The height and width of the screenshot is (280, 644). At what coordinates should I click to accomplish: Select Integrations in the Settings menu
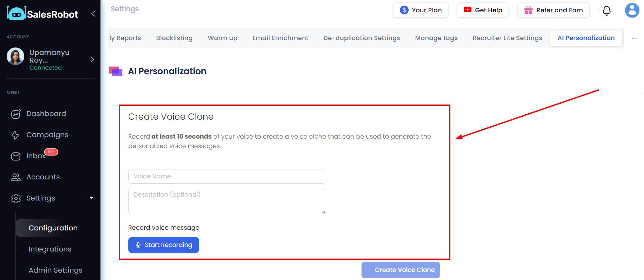50,249
